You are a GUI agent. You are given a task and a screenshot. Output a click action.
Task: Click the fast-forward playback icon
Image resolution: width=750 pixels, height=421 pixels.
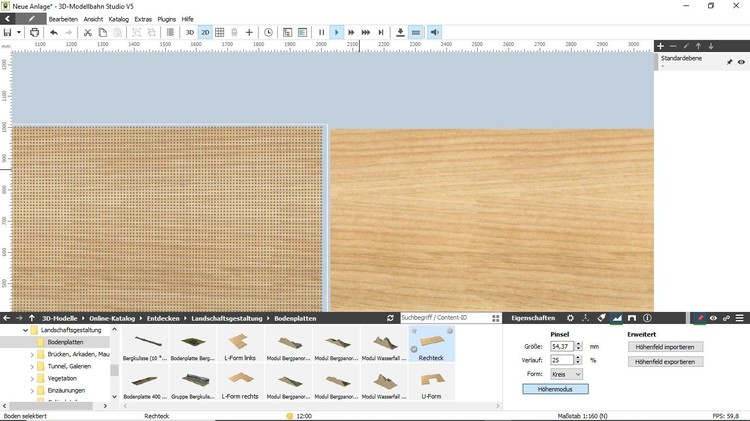tap(351, 32)
